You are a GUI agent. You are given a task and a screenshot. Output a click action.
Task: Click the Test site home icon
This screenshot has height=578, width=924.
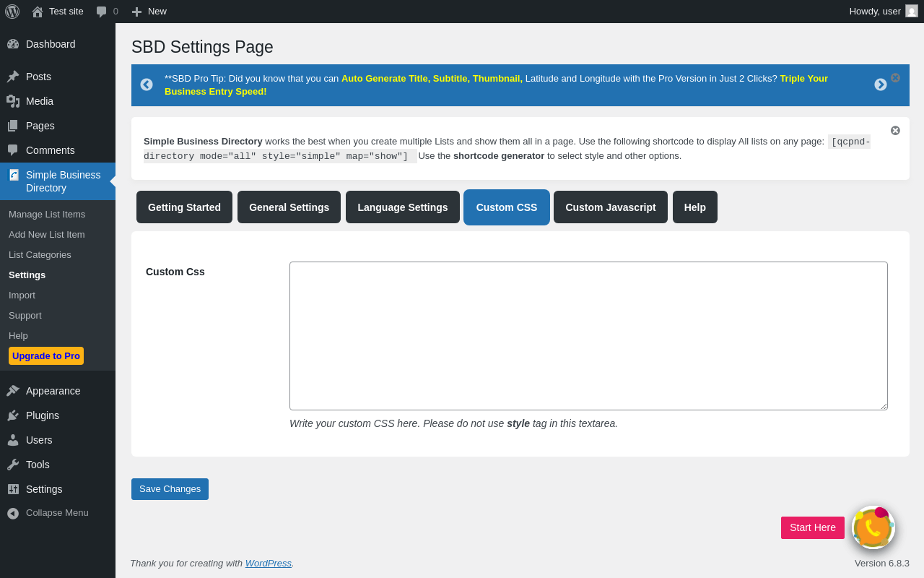[38, 12]
